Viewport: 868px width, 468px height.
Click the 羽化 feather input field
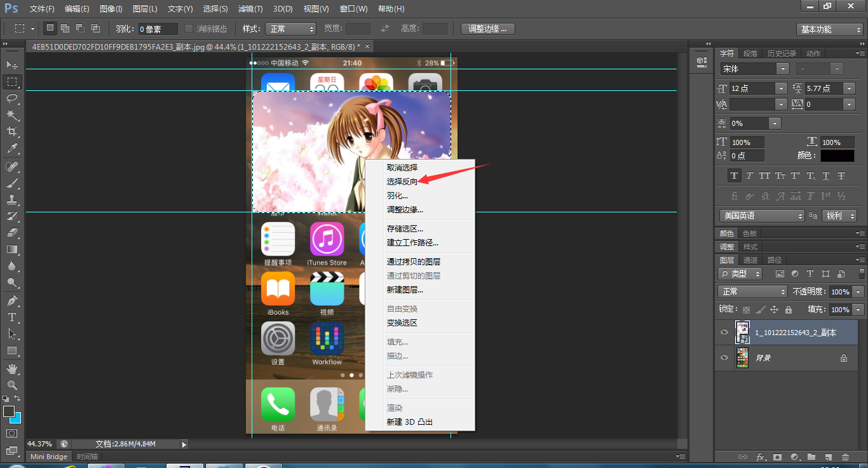(158, 29)
